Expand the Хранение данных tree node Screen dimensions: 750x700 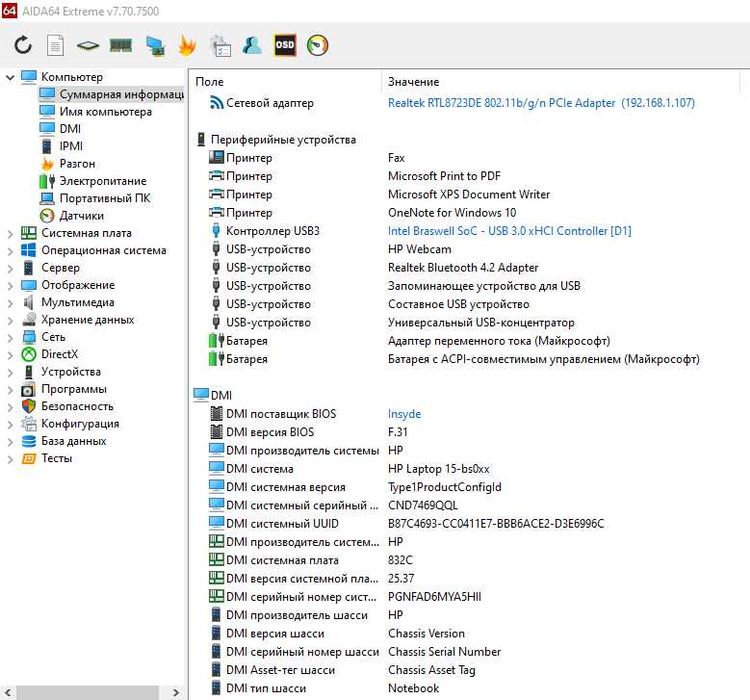[10, 320]
